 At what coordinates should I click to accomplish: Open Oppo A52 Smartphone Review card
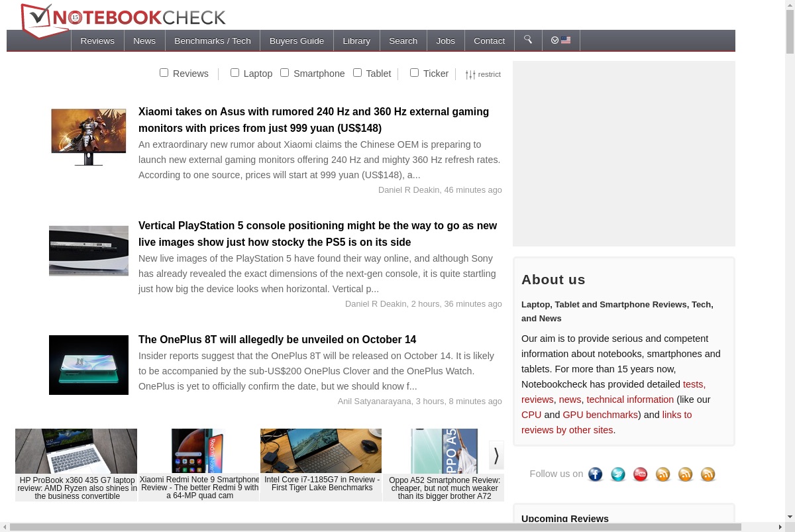[x=444, y=464]
